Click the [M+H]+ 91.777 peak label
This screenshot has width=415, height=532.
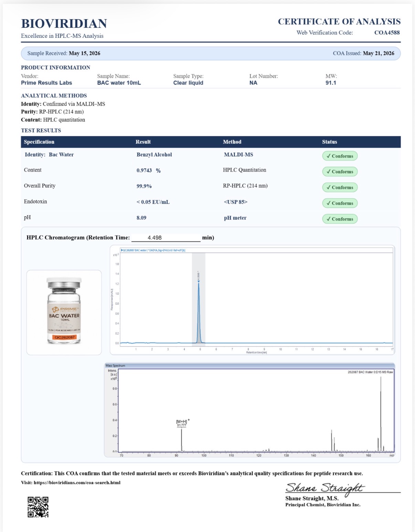point(182,423)
